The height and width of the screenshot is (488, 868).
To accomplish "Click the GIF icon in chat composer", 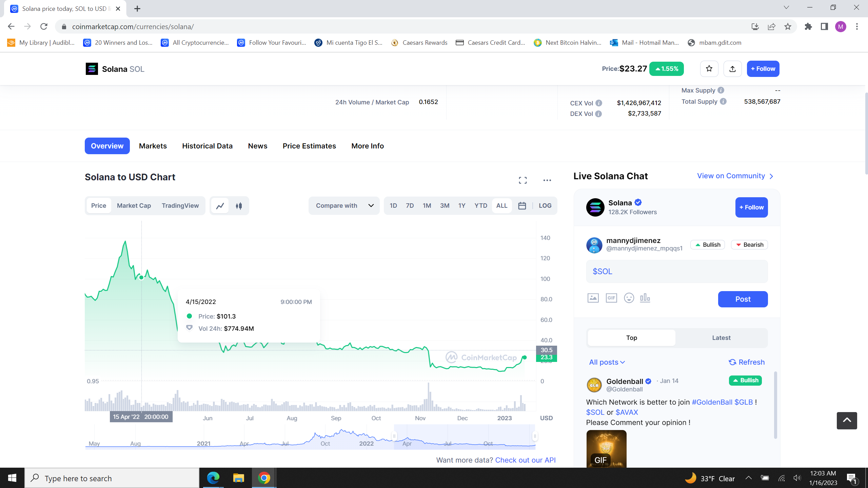I will click(x=611, y=298).
